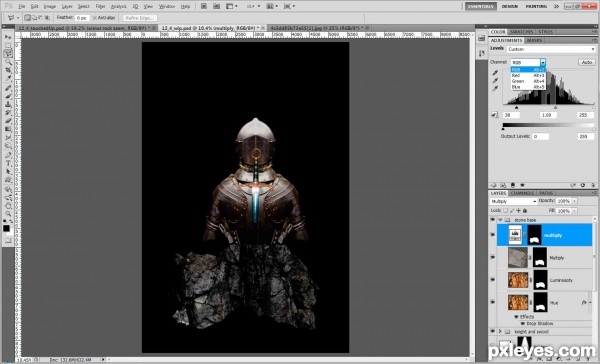Click black input slider under histogram

tap(516, 108)
